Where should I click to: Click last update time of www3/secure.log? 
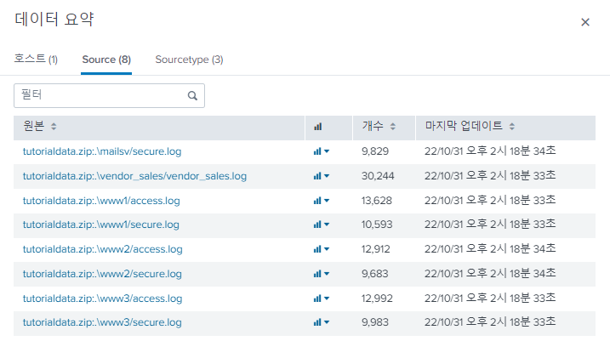point(490,321)
